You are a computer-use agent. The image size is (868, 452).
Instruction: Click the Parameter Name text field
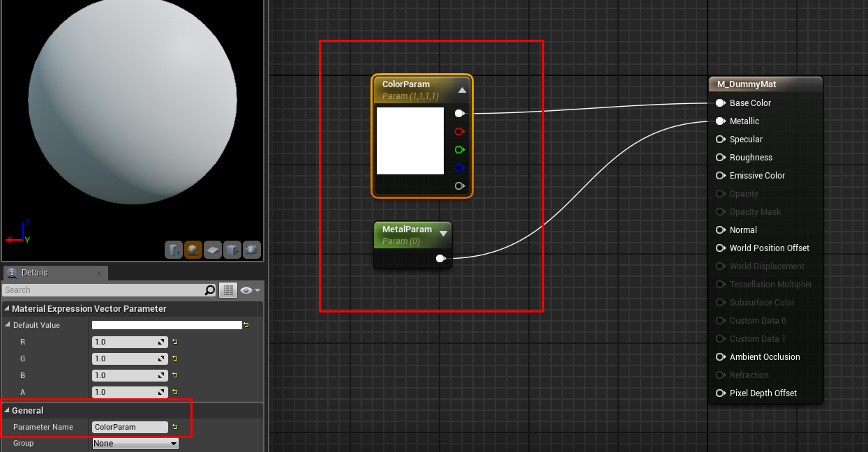(x=130, y=427)
